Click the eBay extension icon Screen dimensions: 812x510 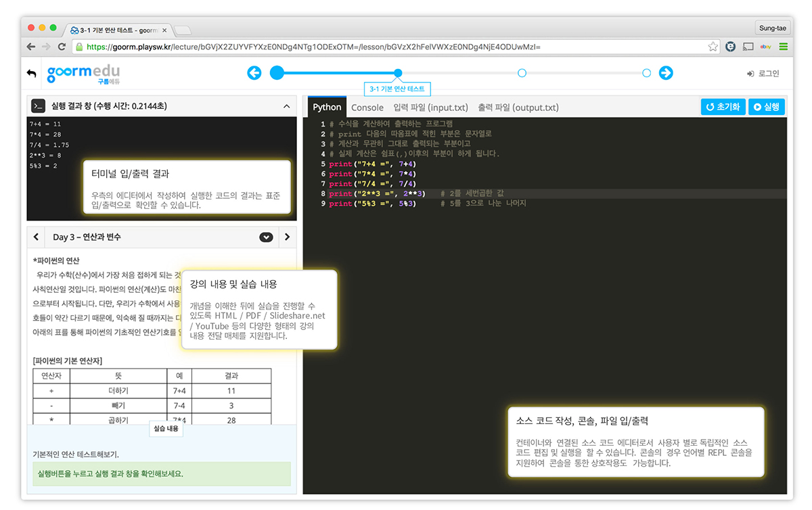coord(766,47)
